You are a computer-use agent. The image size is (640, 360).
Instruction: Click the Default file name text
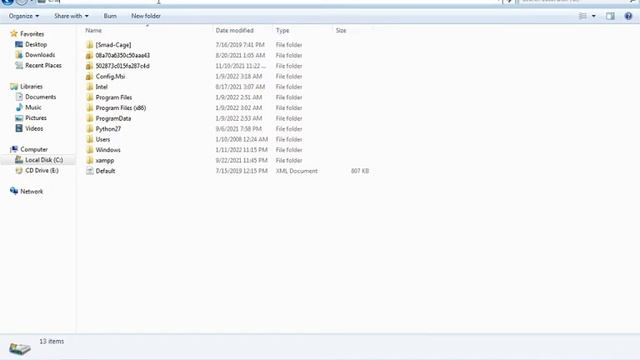point(105,171)
